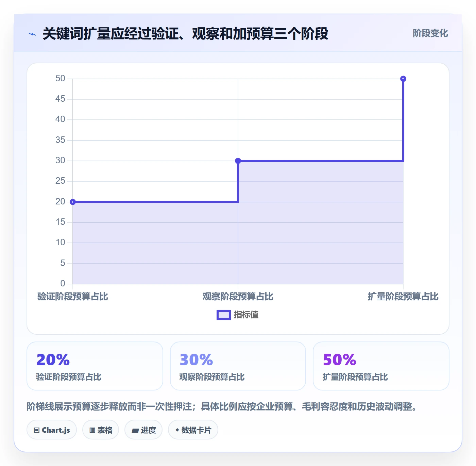Click the y-axis tick label 25
This screenshot has width=476, height=466.
coord(60,181)
